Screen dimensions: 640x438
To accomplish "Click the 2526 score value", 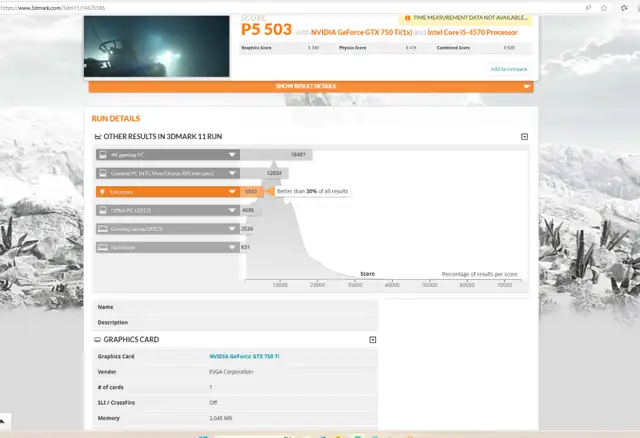I will click(x=247, y=229).
